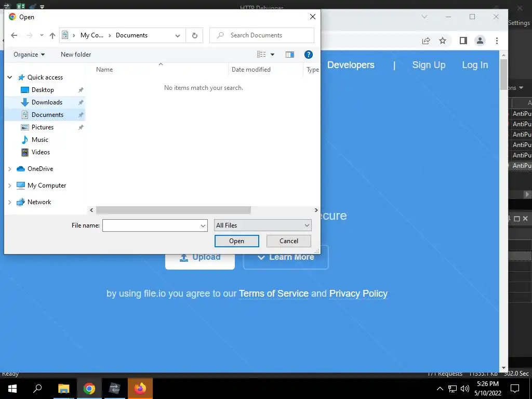
Task: Select Documents in the navigation pane
Action: [x=47, y=115]
